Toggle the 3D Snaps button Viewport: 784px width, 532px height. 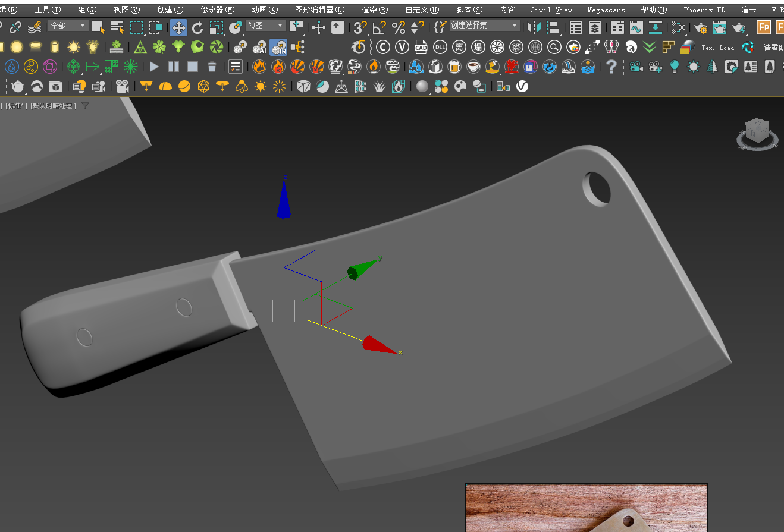click(x=360, y=27)
